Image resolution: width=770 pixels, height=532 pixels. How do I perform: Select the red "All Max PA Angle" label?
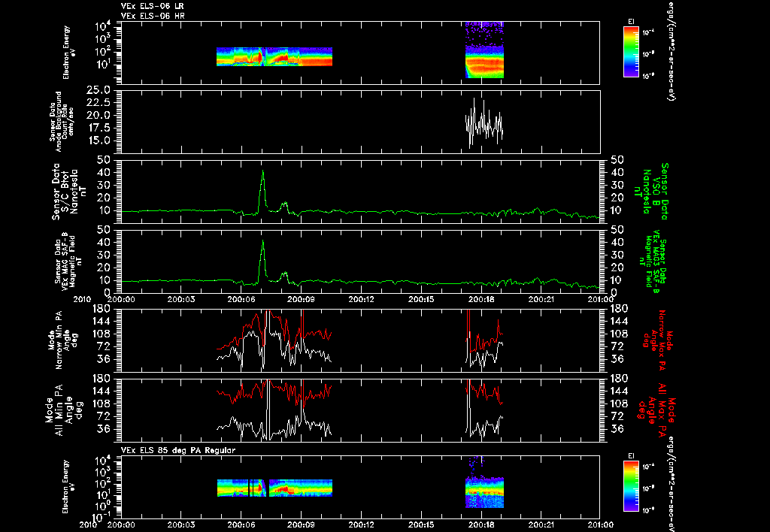click(656, 410)
